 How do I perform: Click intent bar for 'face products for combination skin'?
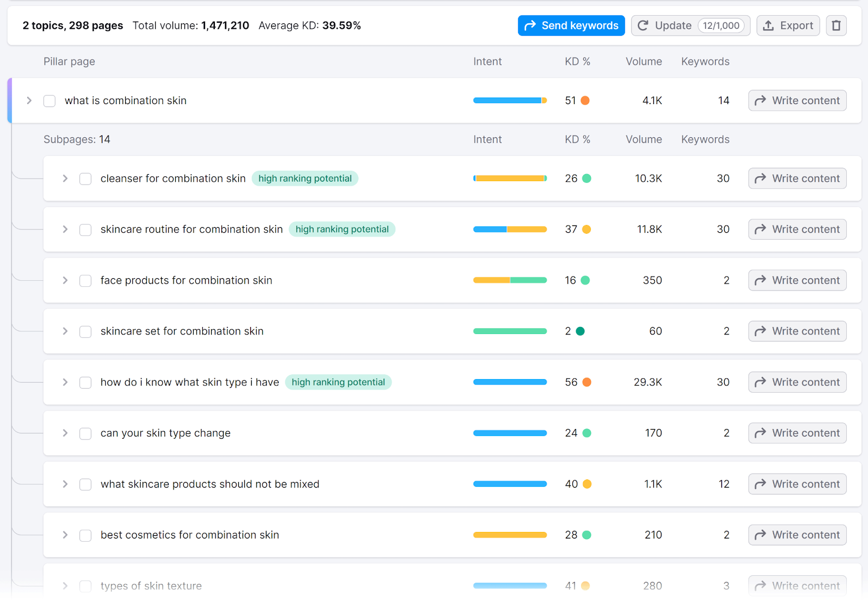click(x=510, y=280)
